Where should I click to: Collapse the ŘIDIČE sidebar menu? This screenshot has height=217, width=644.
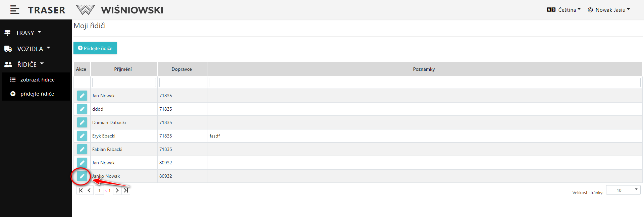click(x=24, y=64)
